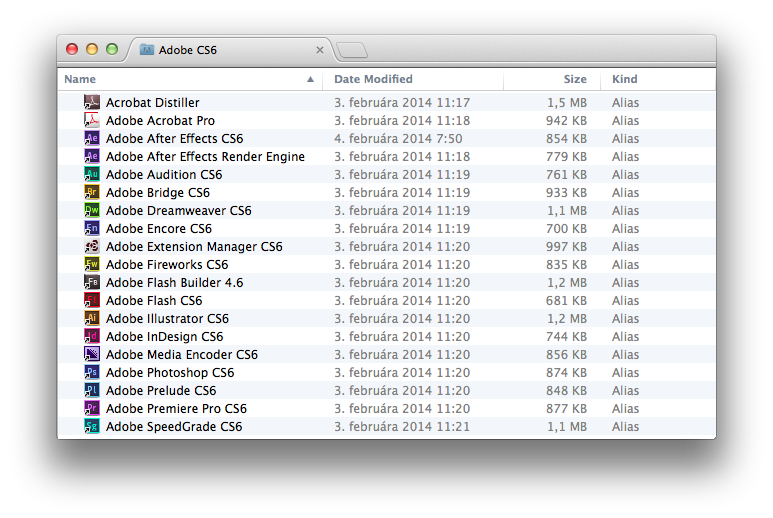Click the '997 KB' size value
773x518 pixels.
click(x=566, y=246)
